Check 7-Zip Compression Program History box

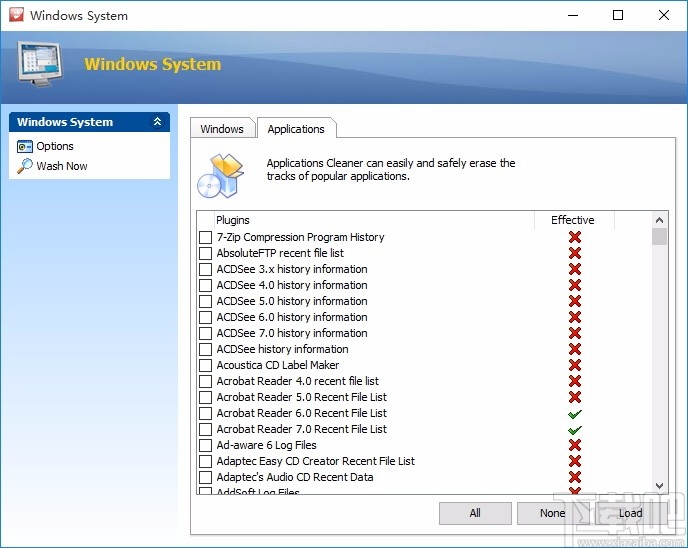tap(205, 237)
